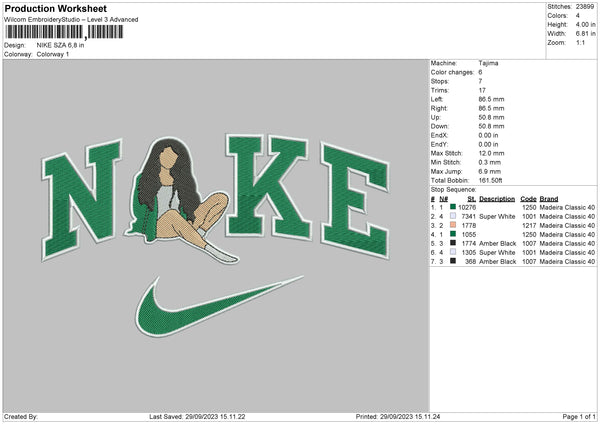Click the Description column header
This screenshot has height=424, width=600.
497,198
